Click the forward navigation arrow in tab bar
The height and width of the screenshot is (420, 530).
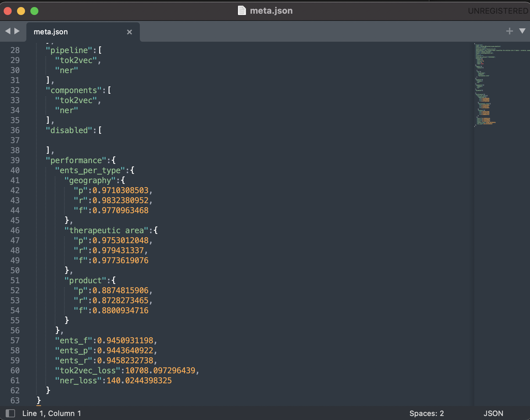17,31
